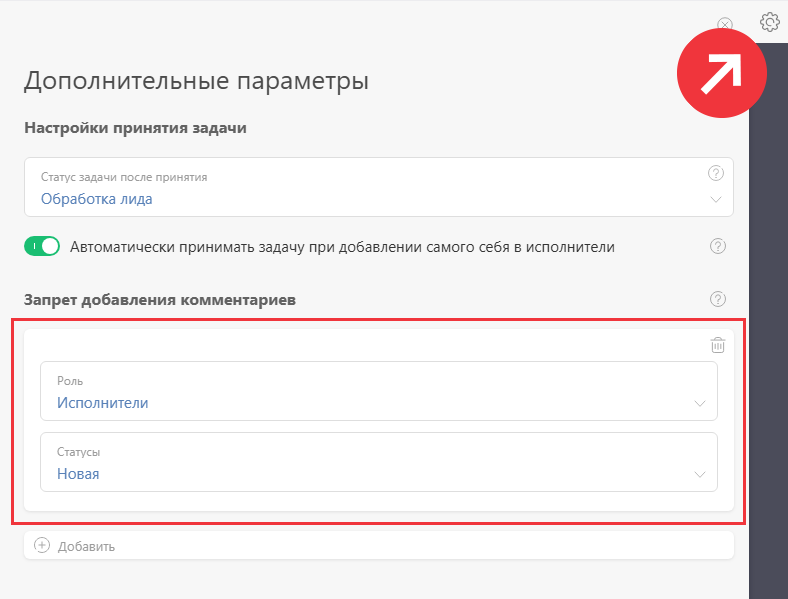Select the Обработка лида value
788x599 pixels.
pos(96,199)
